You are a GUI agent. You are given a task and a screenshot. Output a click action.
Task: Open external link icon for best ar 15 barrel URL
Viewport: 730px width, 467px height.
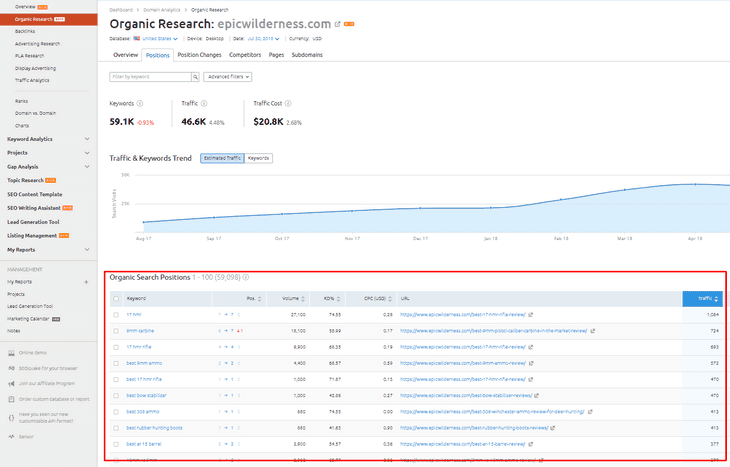(531, 444)
